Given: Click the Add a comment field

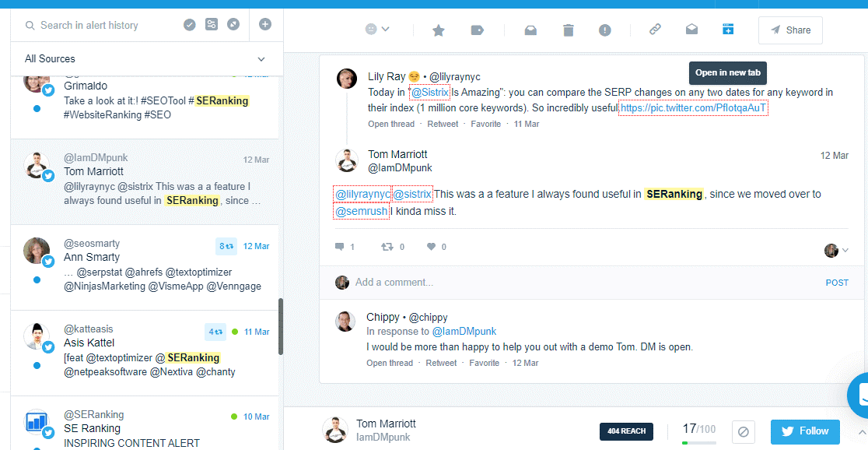Looking at the screenshot, I should tap(584, 283).
